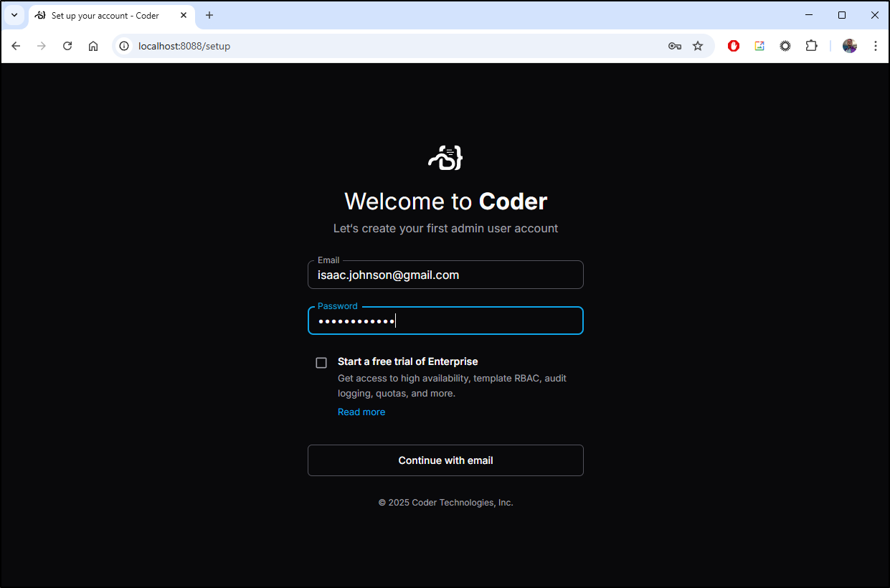The width and height of the screenshot is (890, 588).
Task: Bookmark this page with the star
Action: click(x=698, y=46)
